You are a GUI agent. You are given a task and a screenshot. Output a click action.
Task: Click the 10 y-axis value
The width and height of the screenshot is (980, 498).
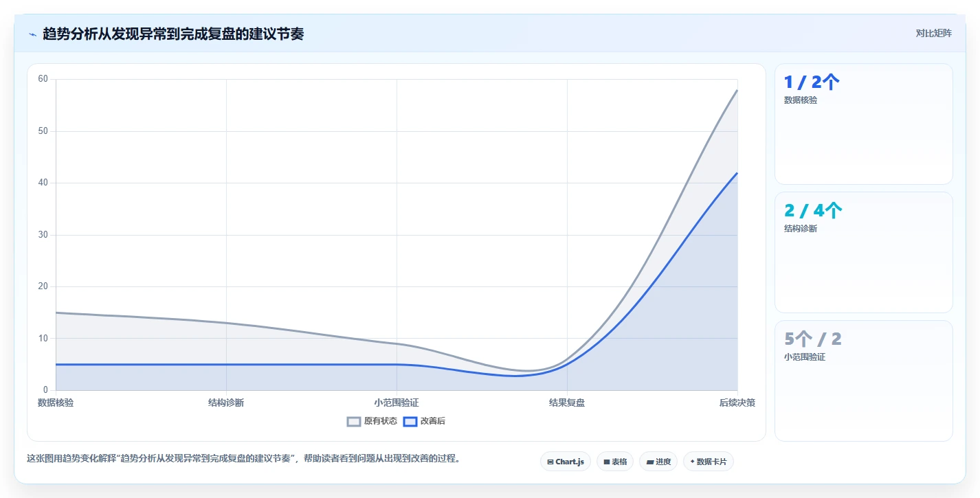(43, 339)
